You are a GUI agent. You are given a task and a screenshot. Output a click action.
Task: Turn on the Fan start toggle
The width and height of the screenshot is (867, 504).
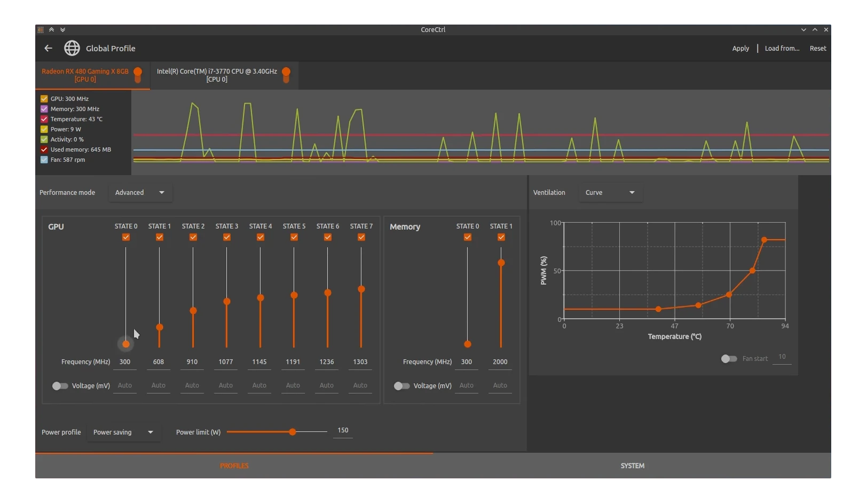(729, 359)
